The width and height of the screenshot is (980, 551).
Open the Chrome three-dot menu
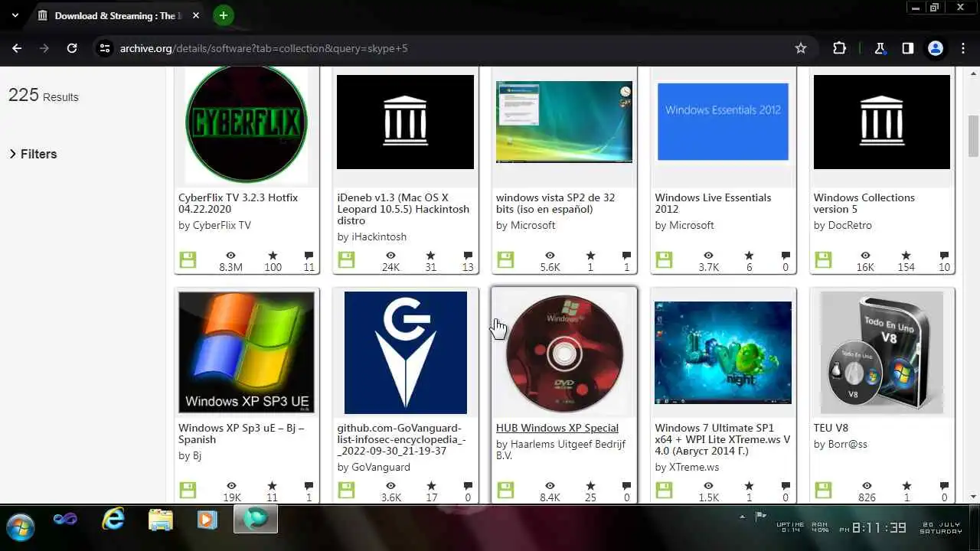[x=962, y=48]
